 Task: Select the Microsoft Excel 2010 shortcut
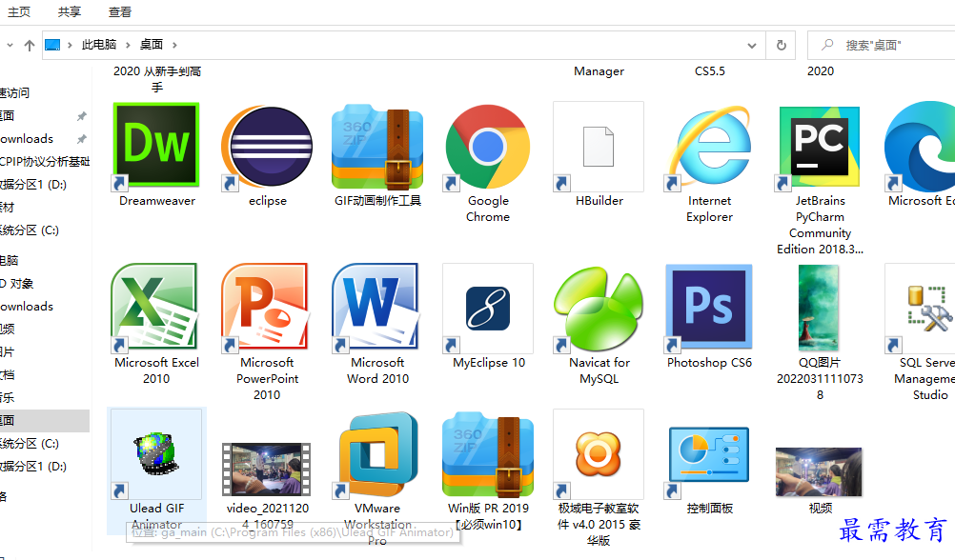(156, 308)
